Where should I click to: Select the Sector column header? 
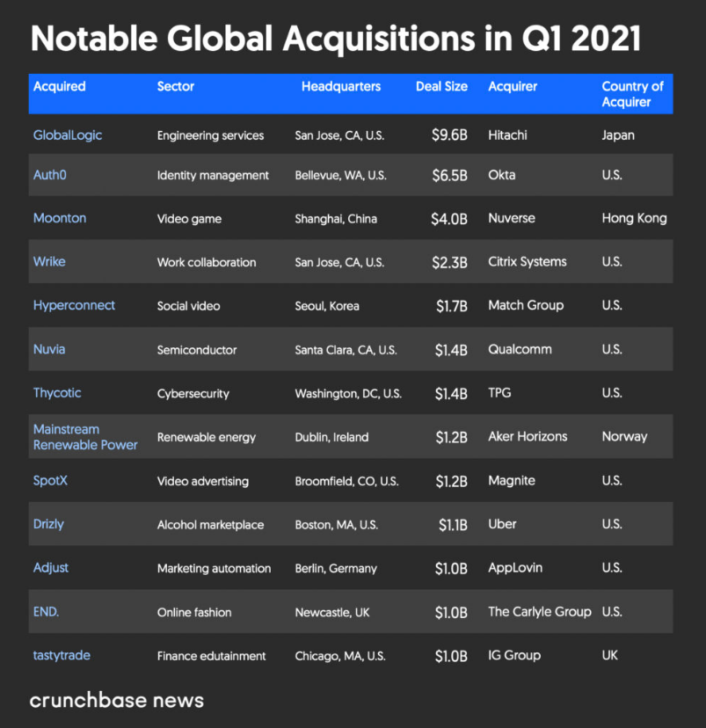click(176, 86)
